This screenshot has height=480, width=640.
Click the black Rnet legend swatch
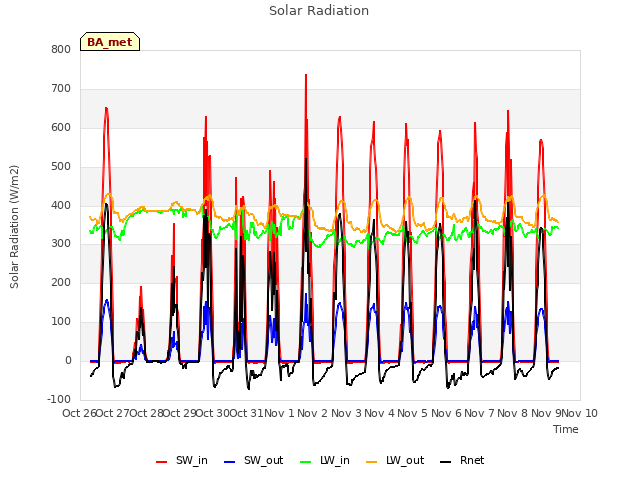(x=446, y=462)
